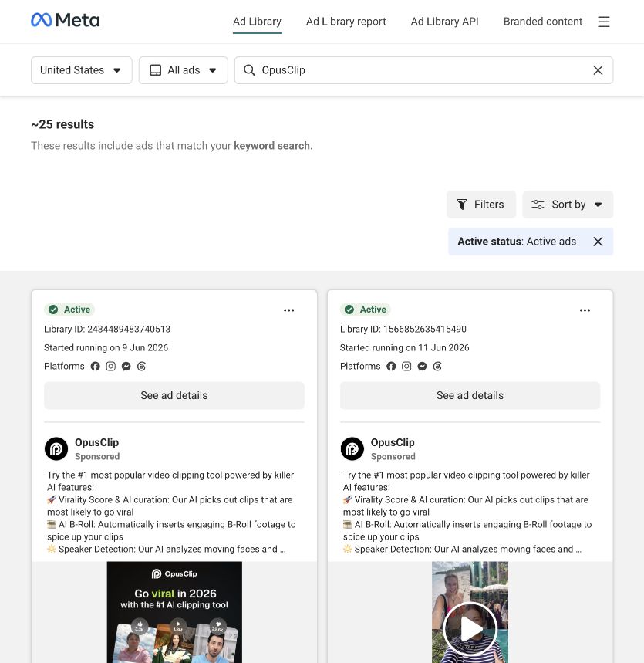This screenshot has width=644, height=663.
Task: Click Threads platform icon in 9 Jun ad
Action: [142, 366]
